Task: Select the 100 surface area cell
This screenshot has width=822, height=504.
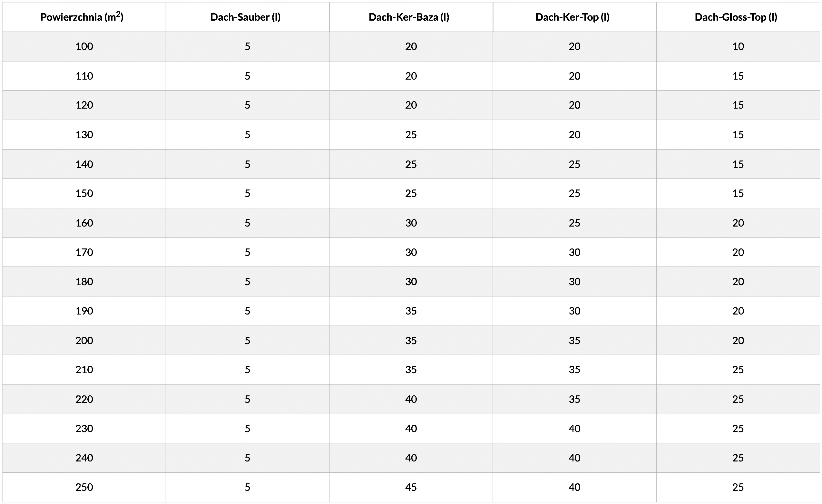Action: 84,46
